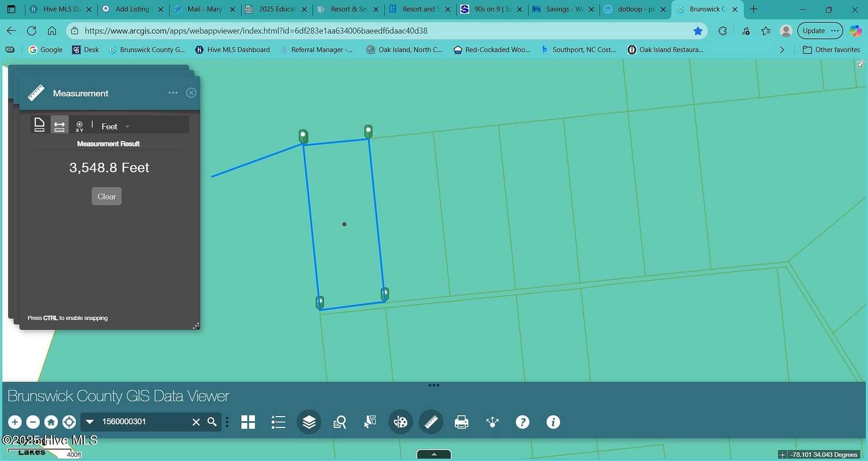Image resolution: width=868 pixels, height=461 pixels.
Task: Open Measurement panel three-dot options
Action: point(173,93)
